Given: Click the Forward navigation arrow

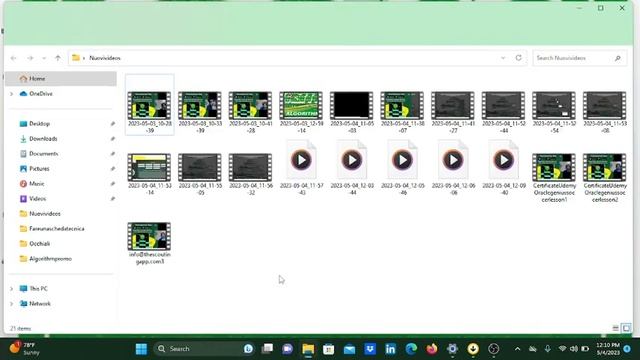Looking at the screenshot, I should 30,58.
